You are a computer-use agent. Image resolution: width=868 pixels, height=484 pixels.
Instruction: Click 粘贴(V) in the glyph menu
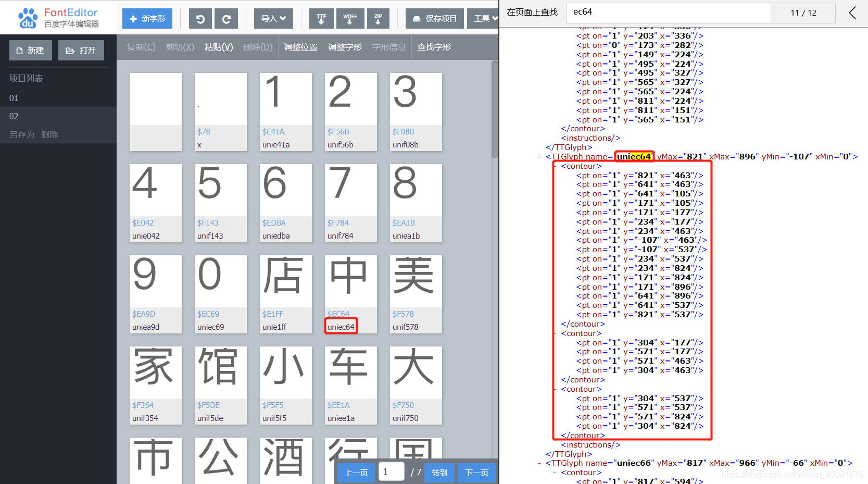pos(219,47)
